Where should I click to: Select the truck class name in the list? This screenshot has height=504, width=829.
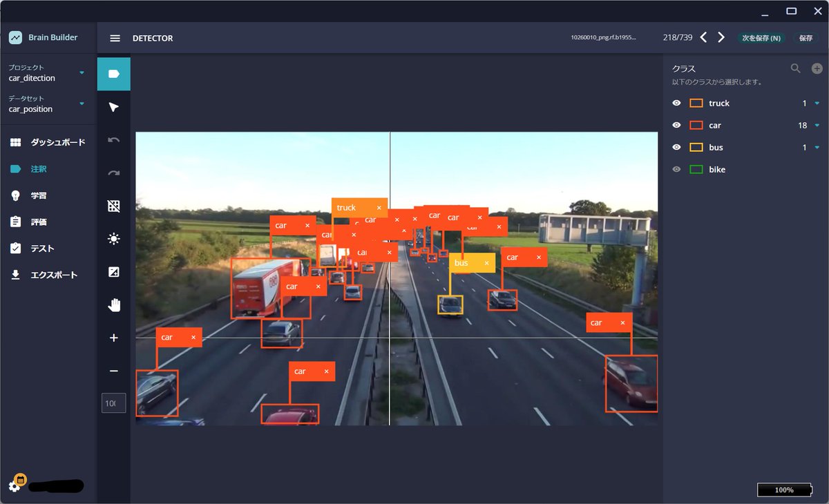[719, 103]
